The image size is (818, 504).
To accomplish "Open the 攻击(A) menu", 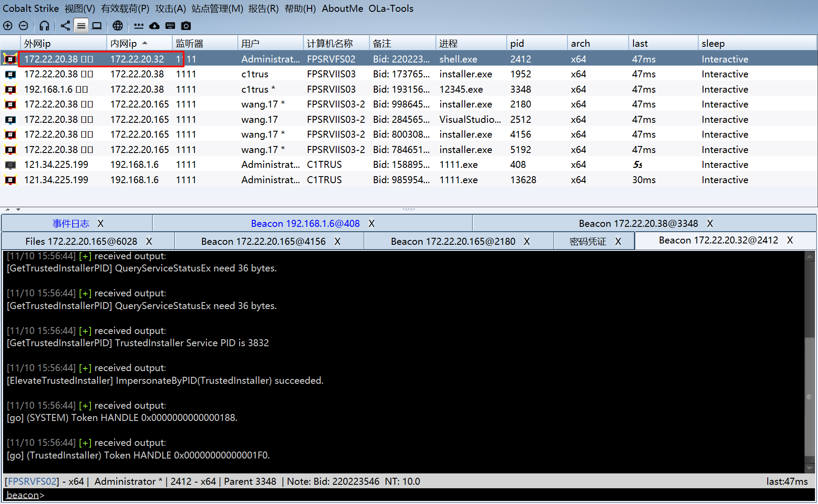I will coord(170,8).
